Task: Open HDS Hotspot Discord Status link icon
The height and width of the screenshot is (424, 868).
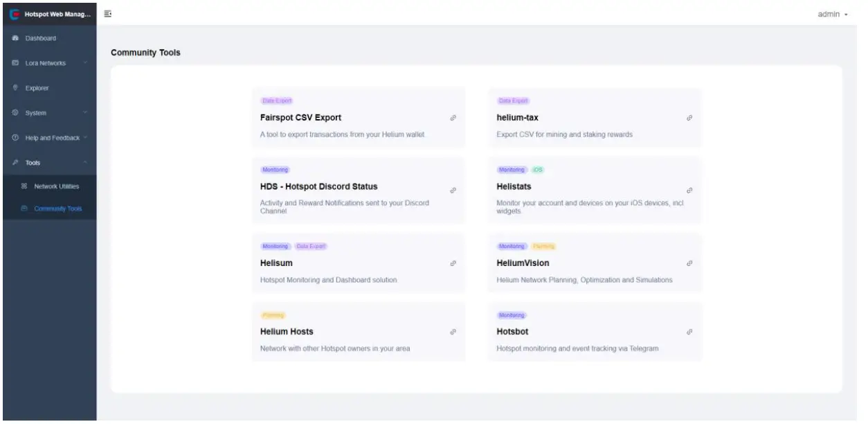Action: pos(453,190)
